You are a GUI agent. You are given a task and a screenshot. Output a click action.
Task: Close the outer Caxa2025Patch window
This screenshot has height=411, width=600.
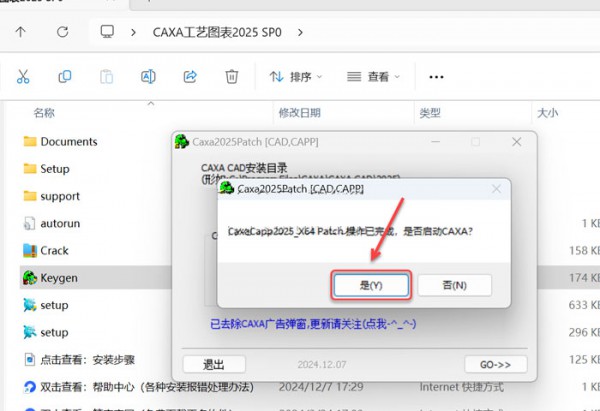(517, 142)
